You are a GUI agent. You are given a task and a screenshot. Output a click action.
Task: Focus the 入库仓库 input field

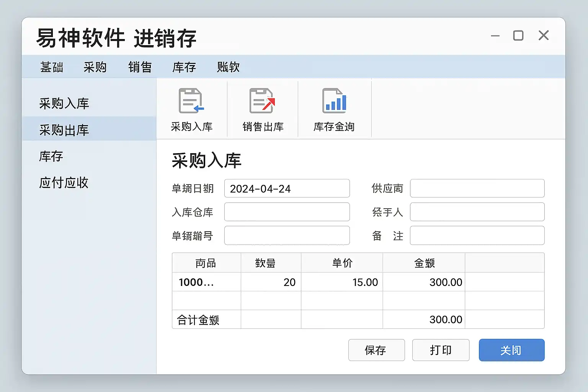coord(287,212)
